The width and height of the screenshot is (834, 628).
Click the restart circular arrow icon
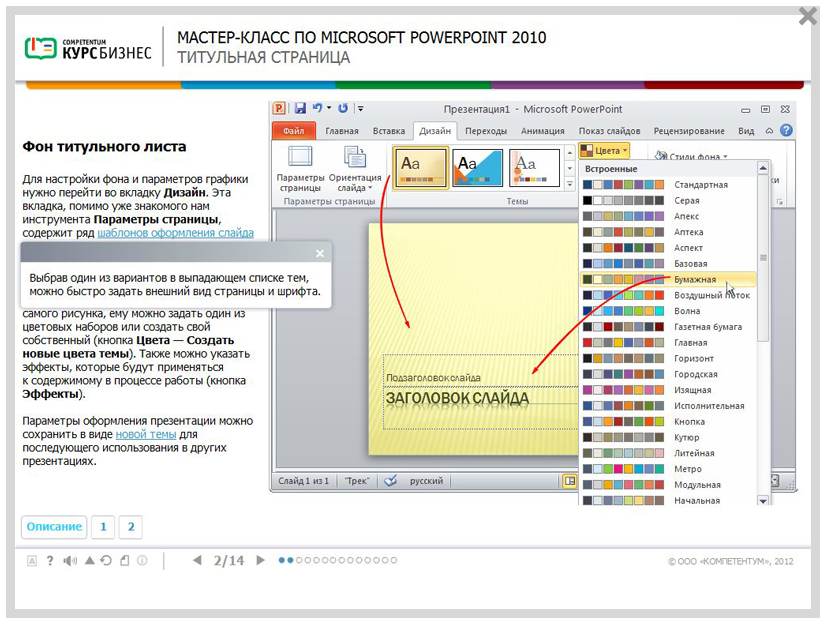106,560
